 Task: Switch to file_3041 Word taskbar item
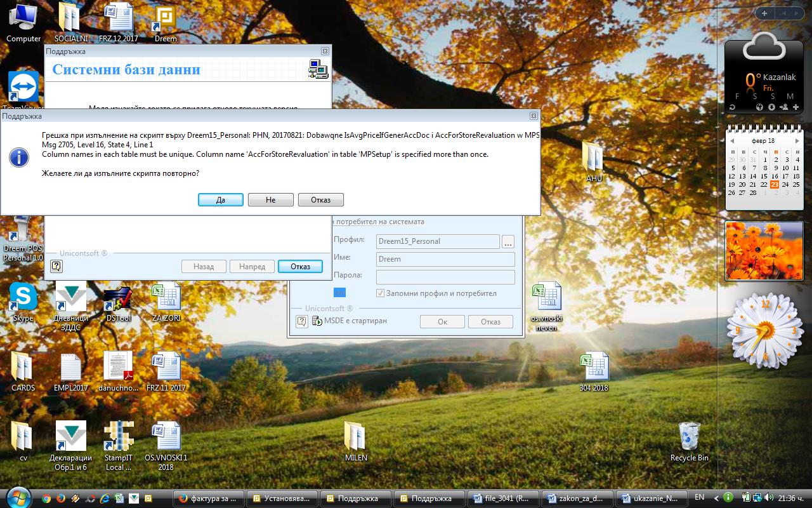[x=502, y=498]
